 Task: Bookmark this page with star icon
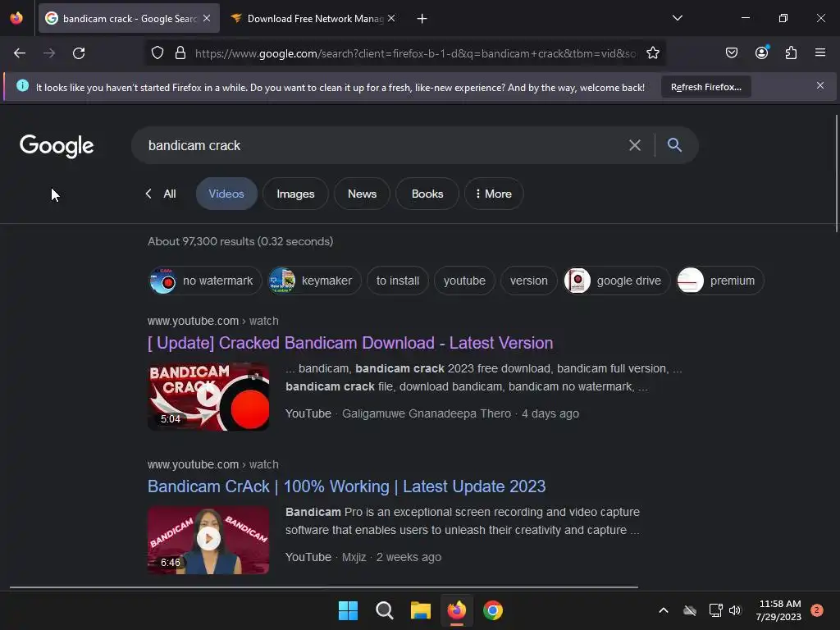click(x=652, y=53)
